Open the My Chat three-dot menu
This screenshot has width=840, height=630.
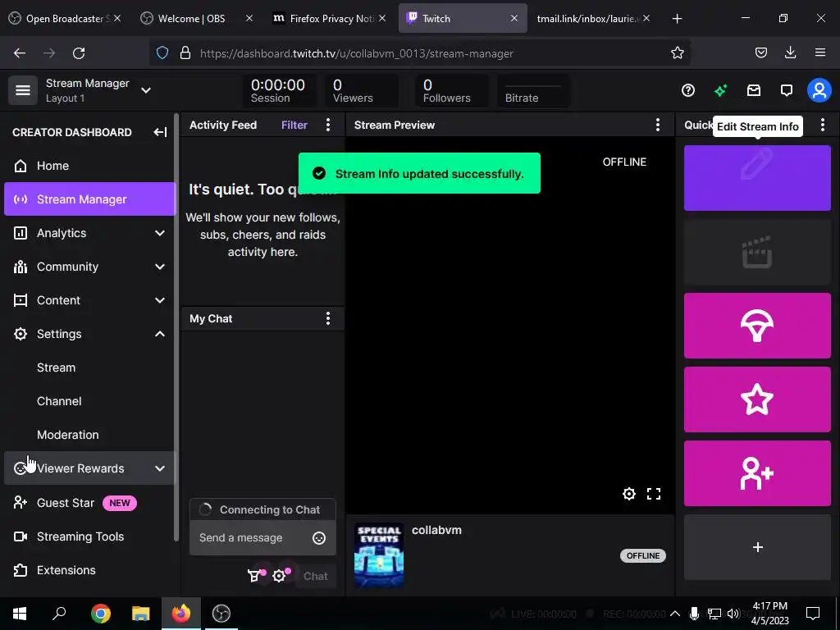click(x=328, y=319)
